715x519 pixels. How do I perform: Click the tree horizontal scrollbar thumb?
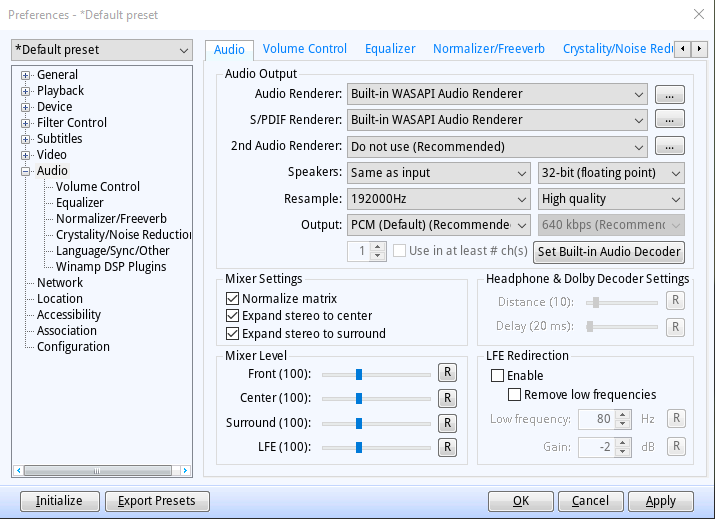(x=98, y=470)
